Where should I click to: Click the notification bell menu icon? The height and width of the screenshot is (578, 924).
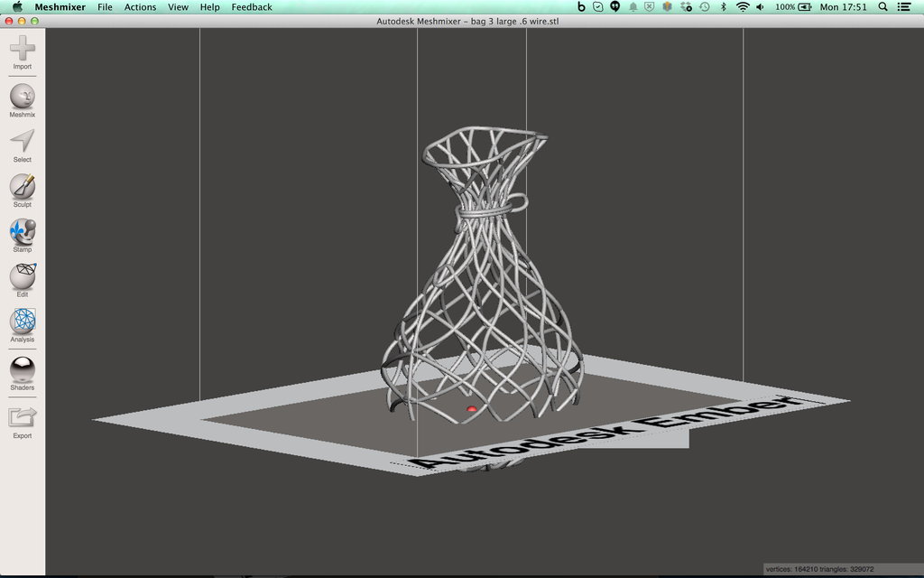[633, 7]
